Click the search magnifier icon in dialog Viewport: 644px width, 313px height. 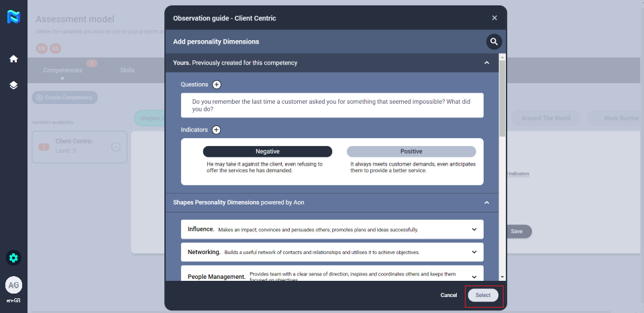click(x=494, y=42)
